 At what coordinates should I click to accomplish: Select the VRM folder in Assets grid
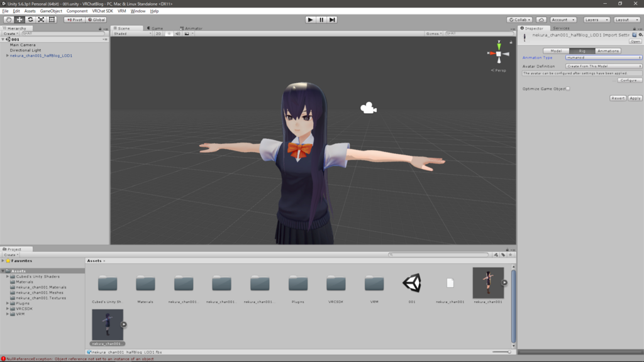click(x=374, y=283)
